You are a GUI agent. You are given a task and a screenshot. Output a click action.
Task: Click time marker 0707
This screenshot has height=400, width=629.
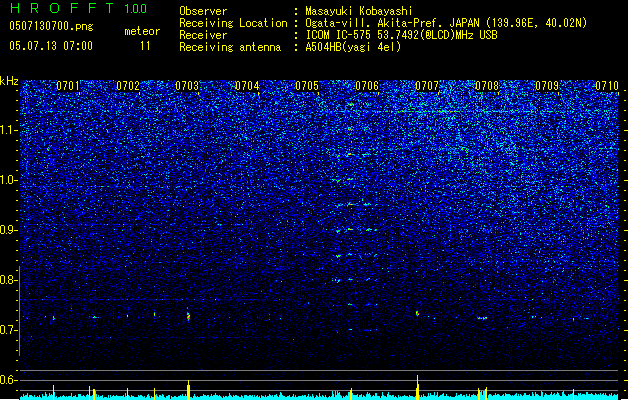coord(427,86)
